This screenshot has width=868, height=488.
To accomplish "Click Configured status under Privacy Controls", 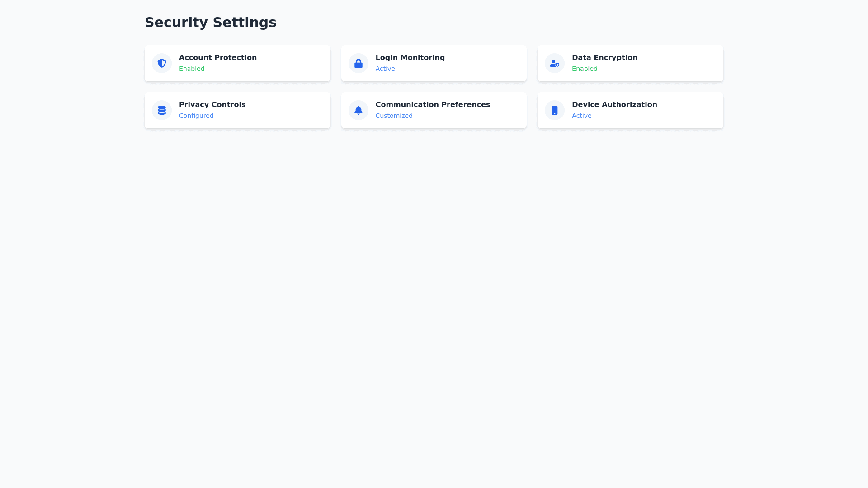I will (196, 116).
